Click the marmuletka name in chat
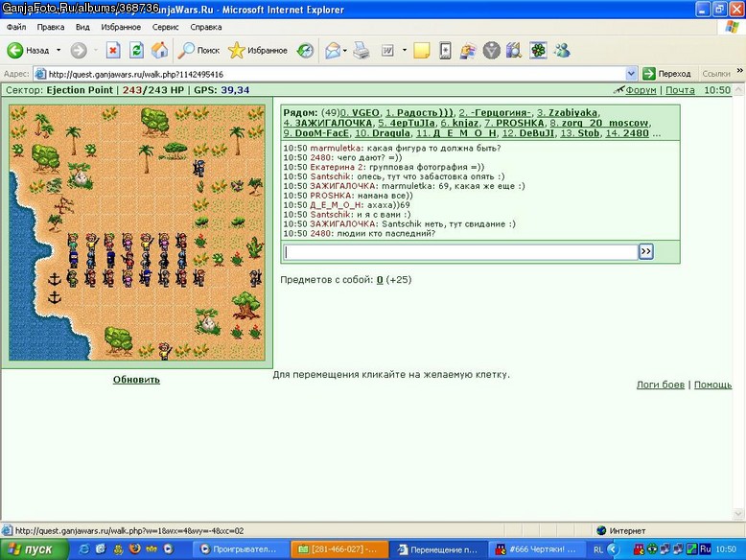The width and height of the screenshot is (746, 560). [336, 148]
